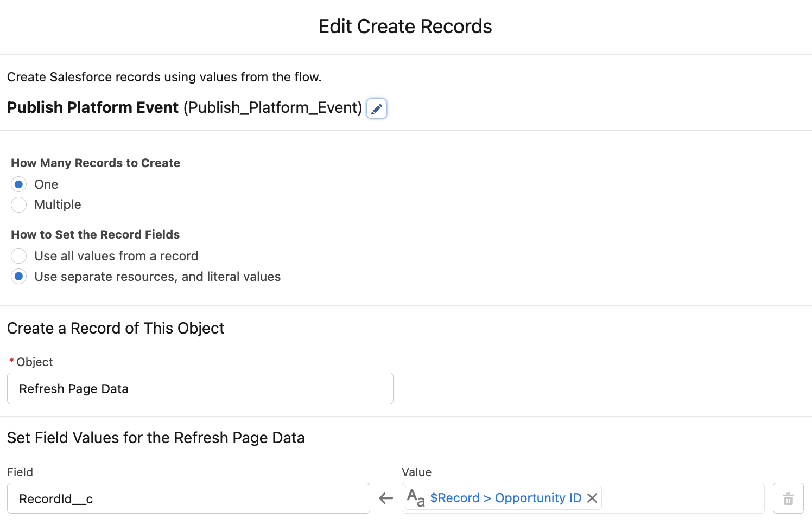
Task: Choose the Multiple records option
Action: click(x=19, y=205)
